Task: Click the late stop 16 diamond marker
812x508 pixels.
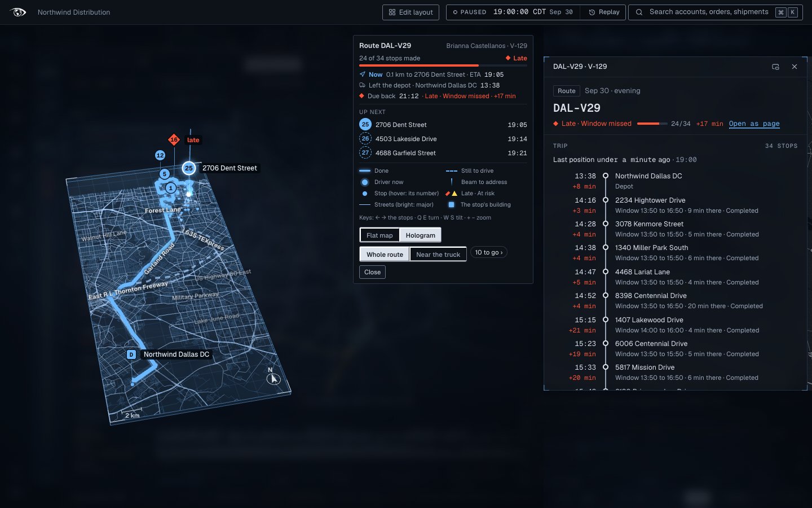Action: coord(174,139)
